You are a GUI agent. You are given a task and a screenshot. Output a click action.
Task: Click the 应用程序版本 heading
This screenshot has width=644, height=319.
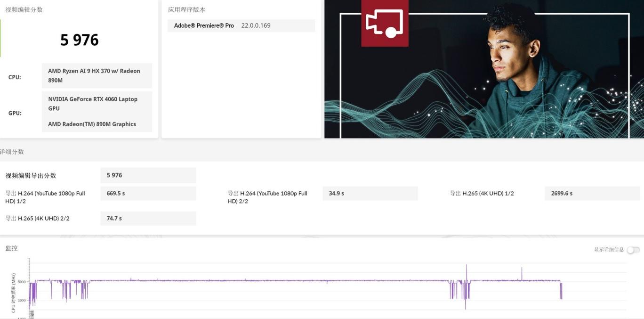[186, 9]
